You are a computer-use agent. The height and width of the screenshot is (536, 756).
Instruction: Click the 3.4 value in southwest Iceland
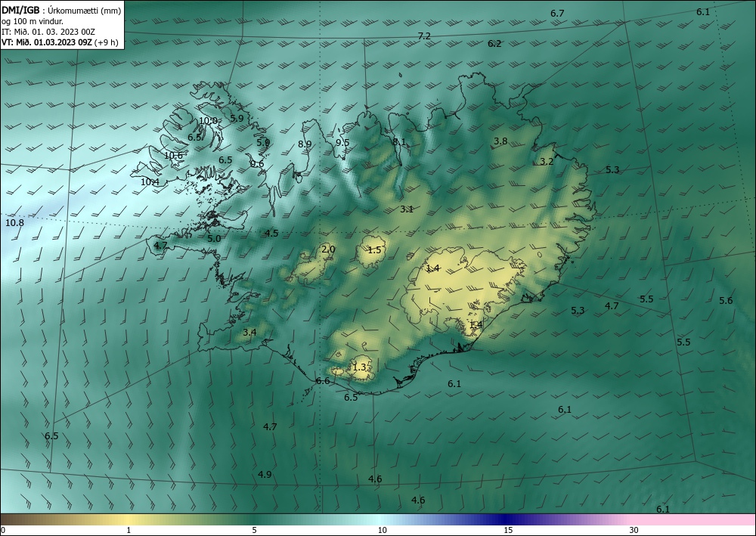coord(249,332)
